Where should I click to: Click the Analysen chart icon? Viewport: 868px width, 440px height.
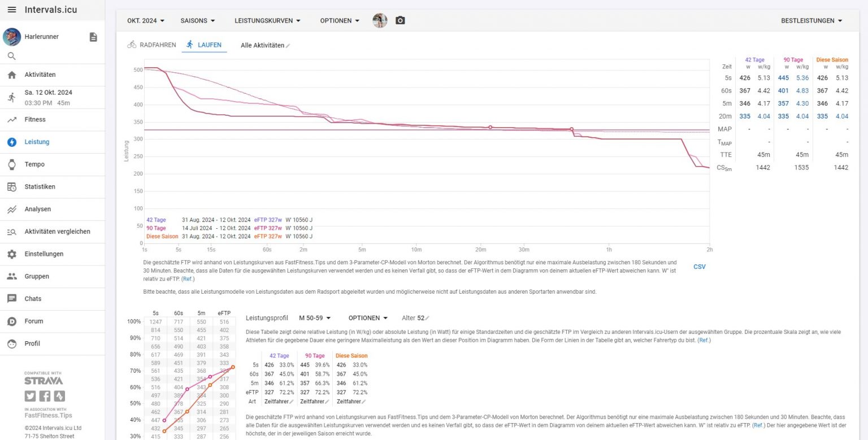(x=13, y=209)
